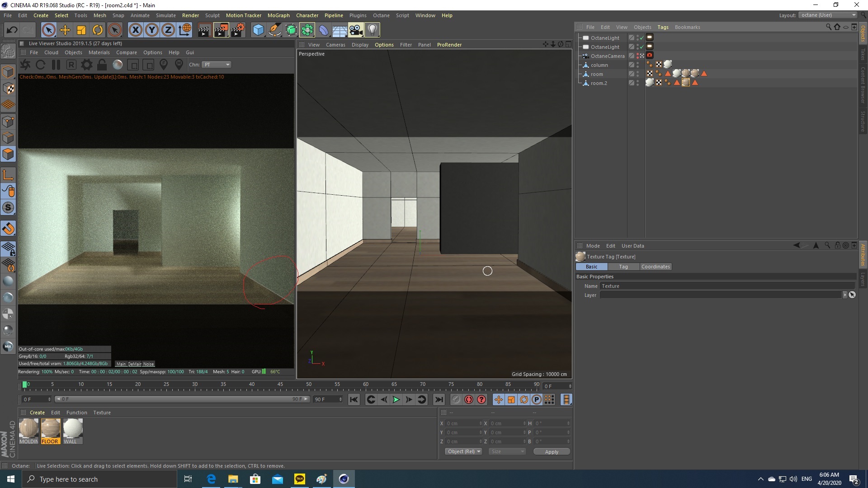The width and height of the screenshot is (868, 488).
Task: Open the MoGraph menu
Action: (278, 15)
